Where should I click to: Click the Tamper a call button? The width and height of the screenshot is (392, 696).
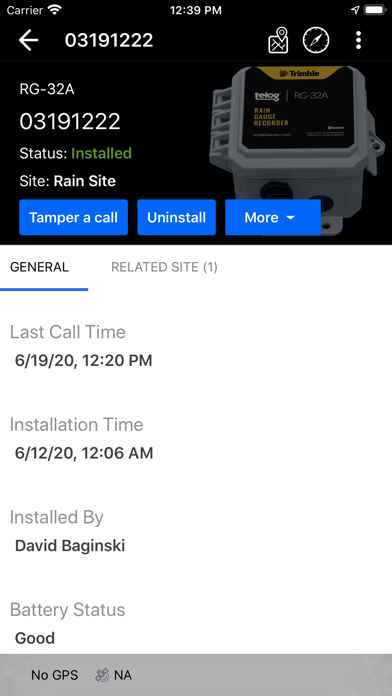[73, 217]
